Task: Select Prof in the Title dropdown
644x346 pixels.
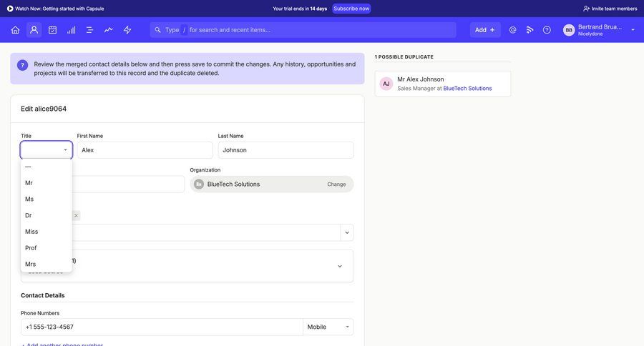Action: (x=31, y=248)
